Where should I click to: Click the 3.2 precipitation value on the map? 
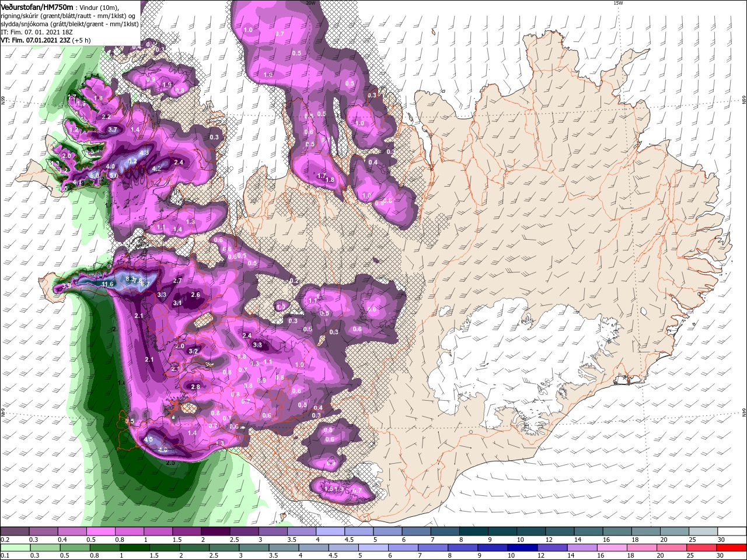[194, 351]
